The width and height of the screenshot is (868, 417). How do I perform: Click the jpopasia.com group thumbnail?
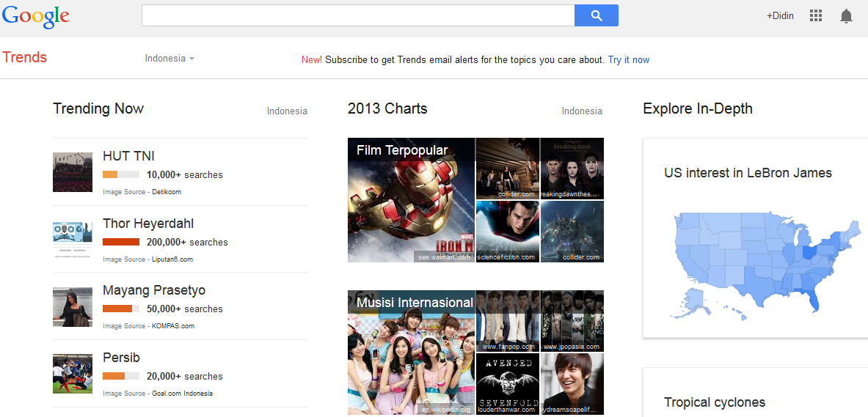pos(572,321)
